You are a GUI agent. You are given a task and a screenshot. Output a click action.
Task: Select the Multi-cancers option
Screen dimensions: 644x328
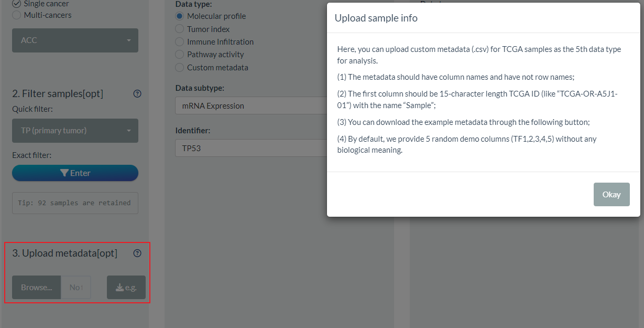click(x=16, y=15)
